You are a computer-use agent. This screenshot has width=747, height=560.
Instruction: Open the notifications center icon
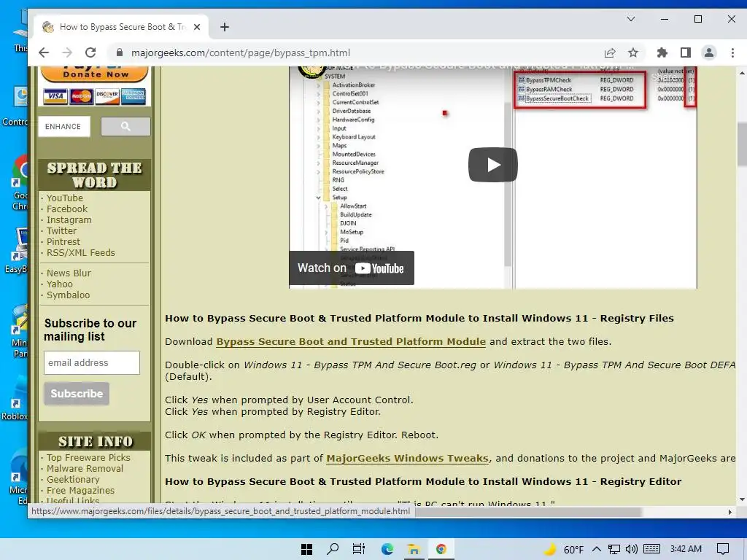(x=723, y=549)
